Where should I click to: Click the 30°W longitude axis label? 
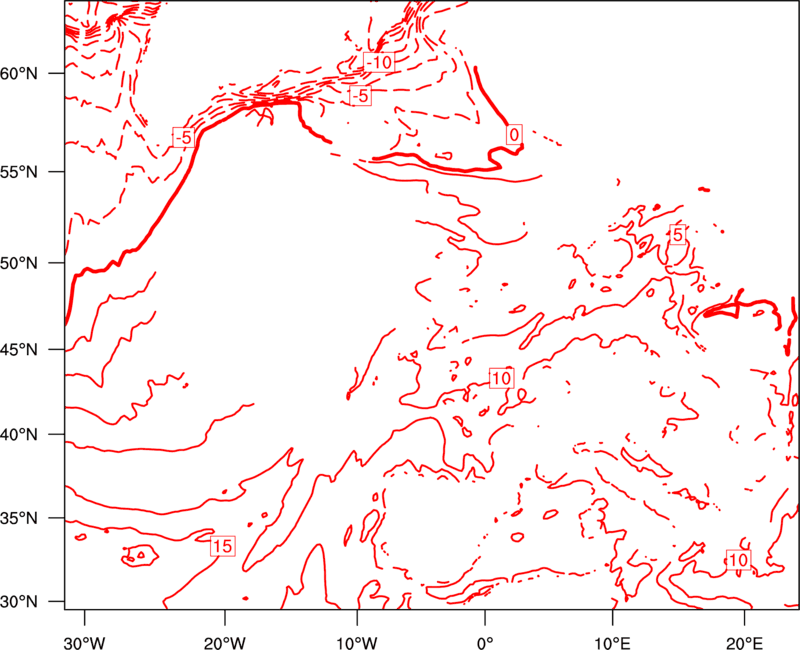85,643
